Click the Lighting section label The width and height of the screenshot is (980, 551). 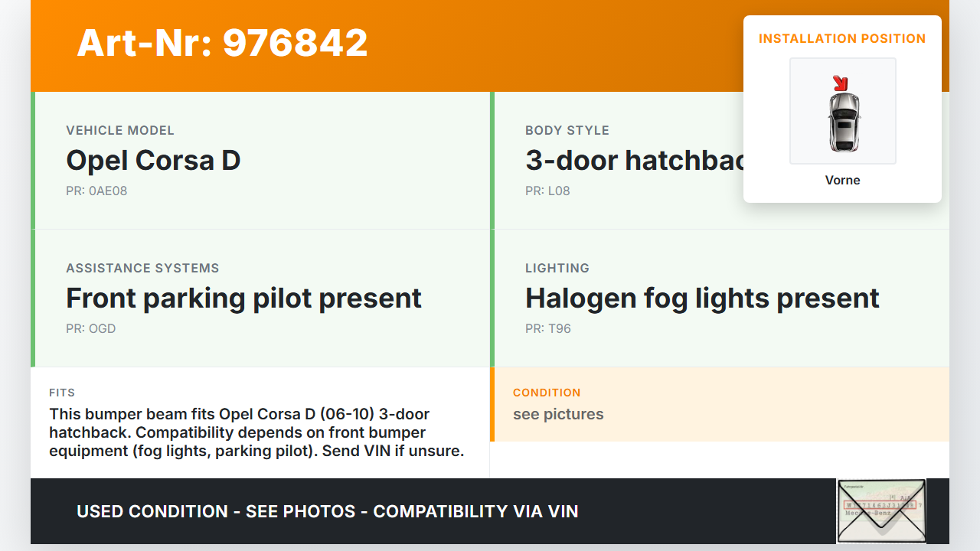[557, 269]
